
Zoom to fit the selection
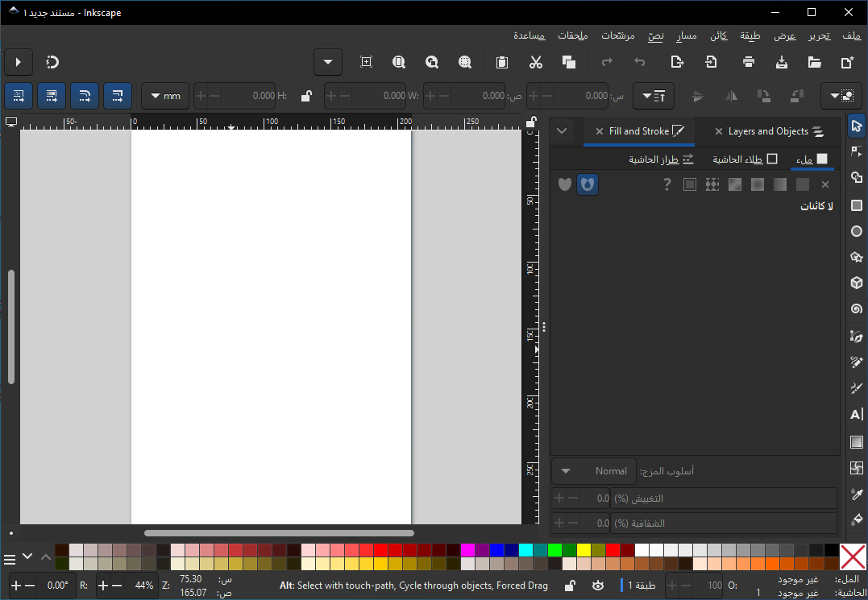465,63
